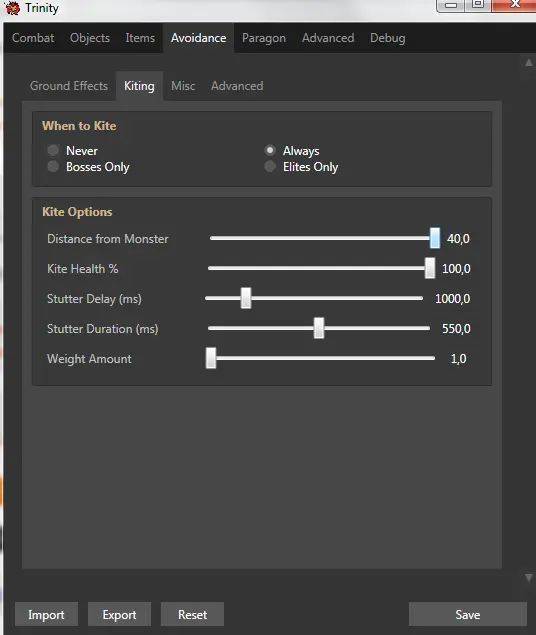Screen dimensions: 536x635
Task: Switch to Ground Effects sub-tab
Action: [x=69, y=86]
